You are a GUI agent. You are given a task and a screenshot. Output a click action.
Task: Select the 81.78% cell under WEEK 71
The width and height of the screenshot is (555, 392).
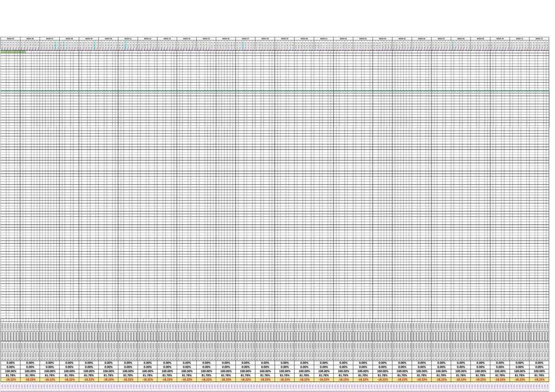click(520, 375)
